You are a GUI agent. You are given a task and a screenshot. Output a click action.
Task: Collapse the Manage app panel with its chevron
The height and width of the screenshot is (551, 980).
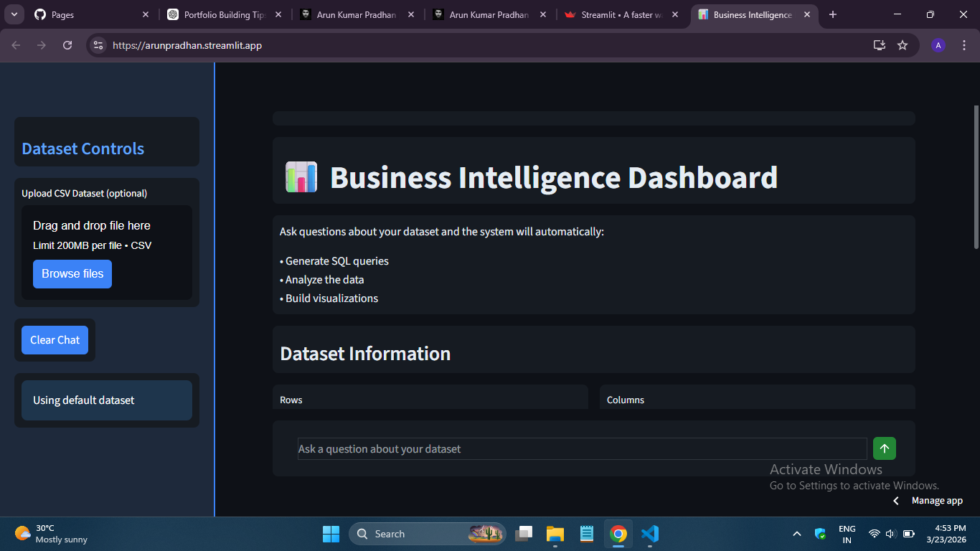[x=895, y=500]
